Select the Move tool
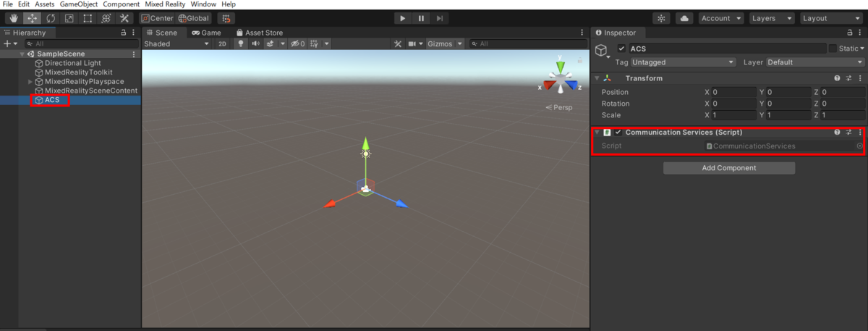The image size is (868, 331). pyautogui.click(x=32, y=18)
